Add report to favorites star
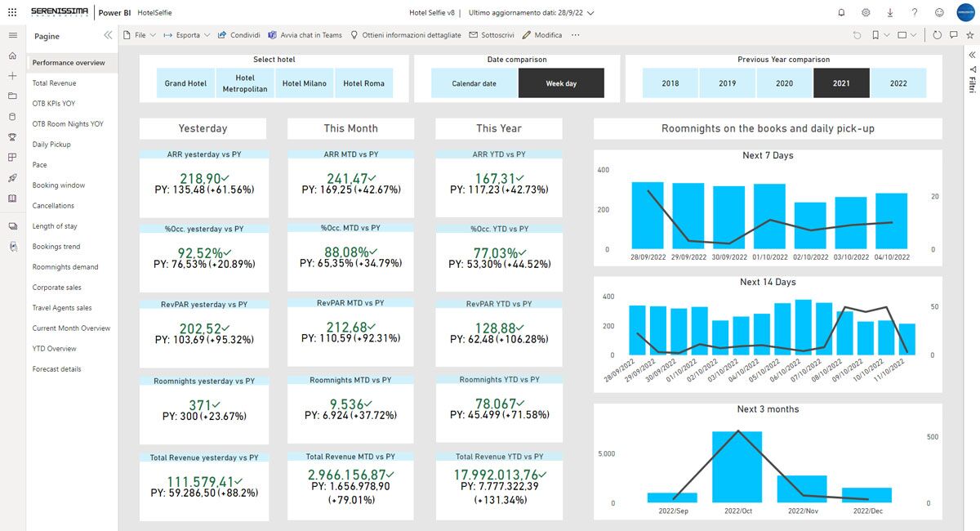Screen dimensions: 980x531 tap(970, 35)
